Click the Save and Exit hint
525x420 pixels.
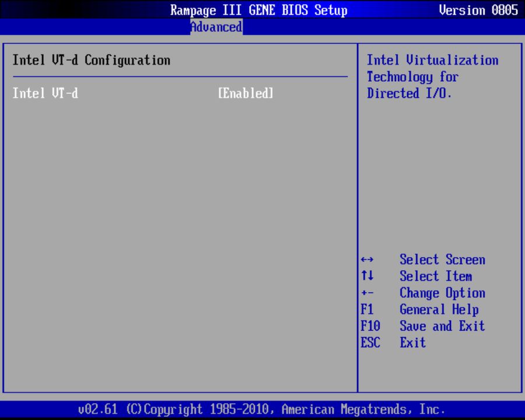point(442,326)
